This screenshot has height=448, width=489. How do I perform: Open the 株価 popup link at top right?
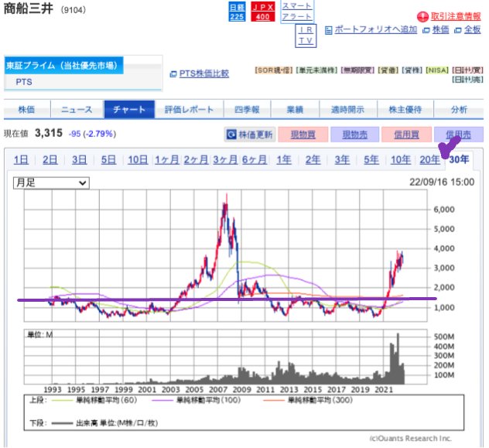[x=440, y=29]
